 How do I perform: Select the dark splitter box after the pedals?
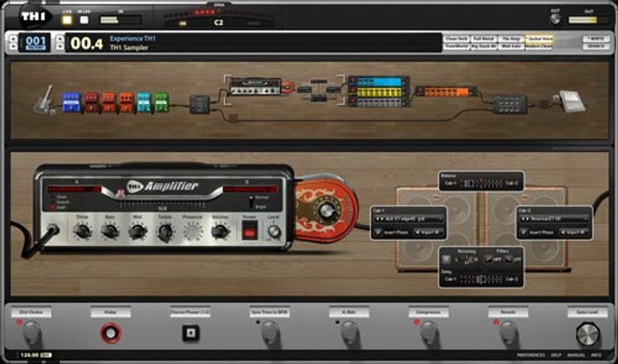pos(199,104)
